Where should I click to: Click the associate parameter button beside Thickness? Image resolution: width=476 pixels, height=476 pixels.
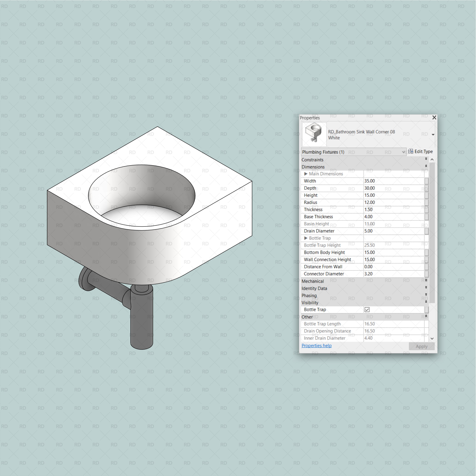(x=426, y=209)
